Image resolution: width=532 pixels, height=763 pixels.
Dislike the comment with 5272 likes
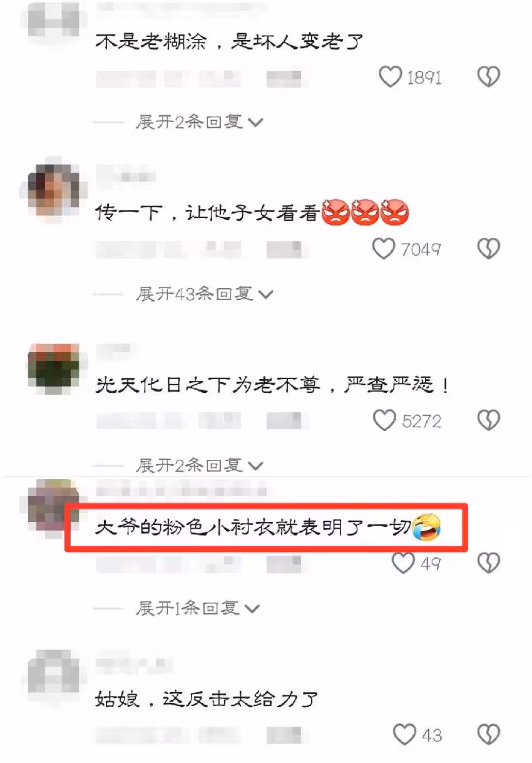pos(489,420)
